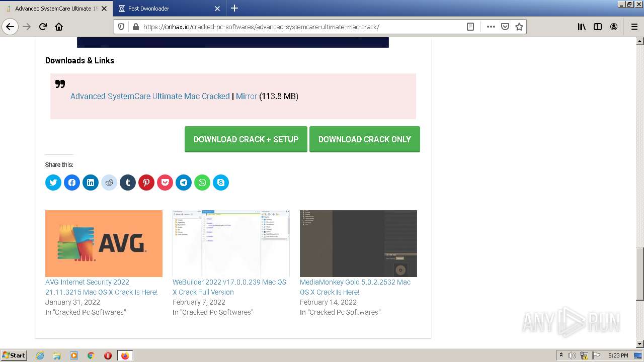Click the page vertical scrollbar thumb
Image resolution: width=644 pixels, height=362 pixels.
point(639,274)
